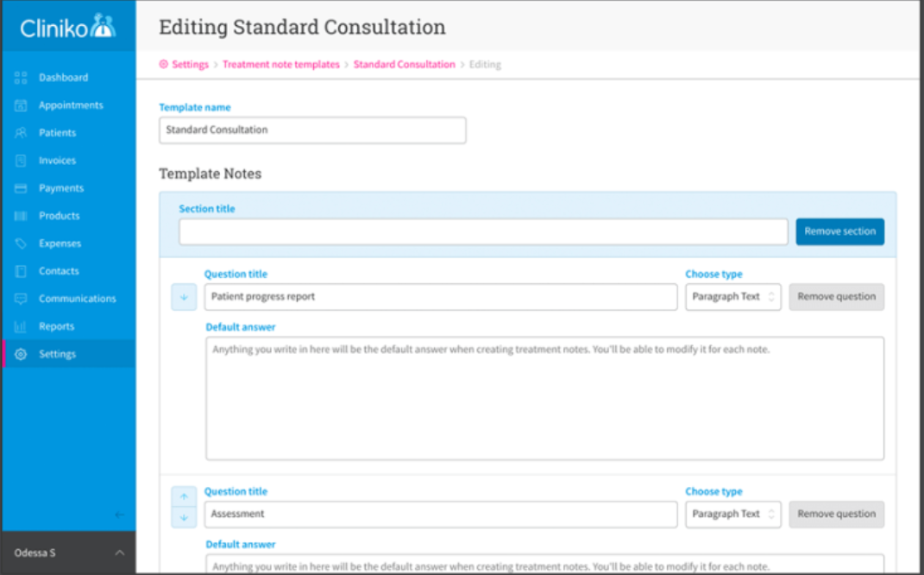Expand the Odessa S user menu
The image size is (924, 575).
coord(119,553)
